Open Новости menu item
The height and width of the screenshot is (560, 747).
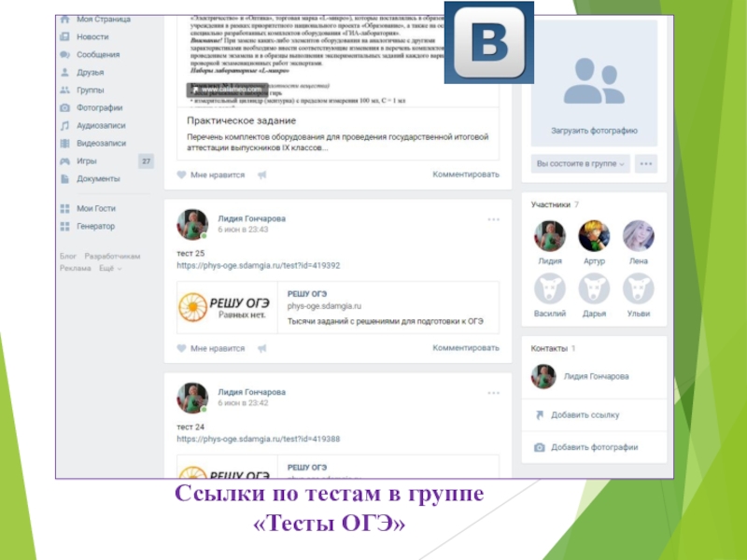click(92, 36)
